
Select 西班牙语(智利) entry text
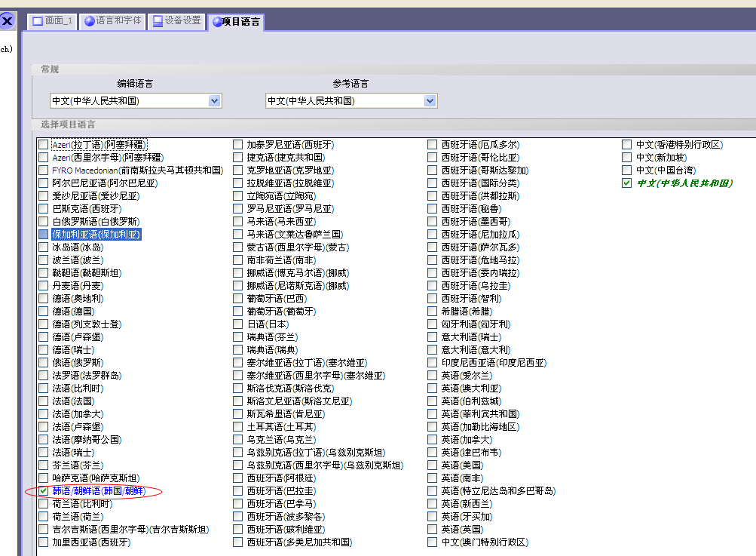(x=472, y=298)
